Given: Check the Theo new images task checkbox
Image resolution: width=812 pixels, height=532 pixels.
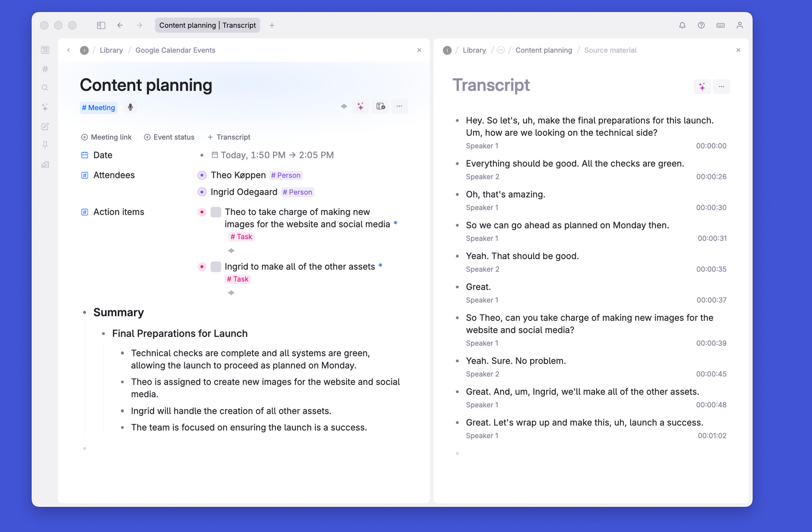Looking at the screenshot, I should [216, 212].
